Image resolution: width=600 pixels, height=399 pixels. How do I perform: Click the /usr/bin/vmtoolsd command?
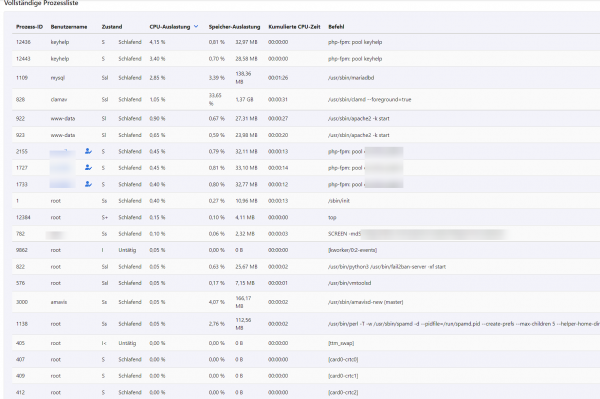349,283
